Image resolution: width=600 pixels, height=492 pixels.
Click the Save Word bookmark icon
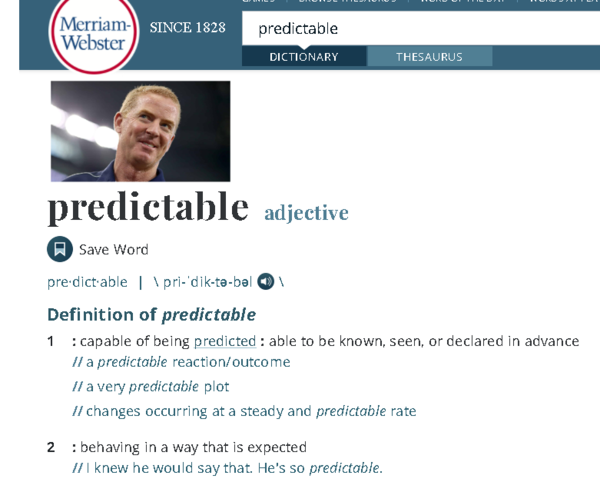coord(60,249)
